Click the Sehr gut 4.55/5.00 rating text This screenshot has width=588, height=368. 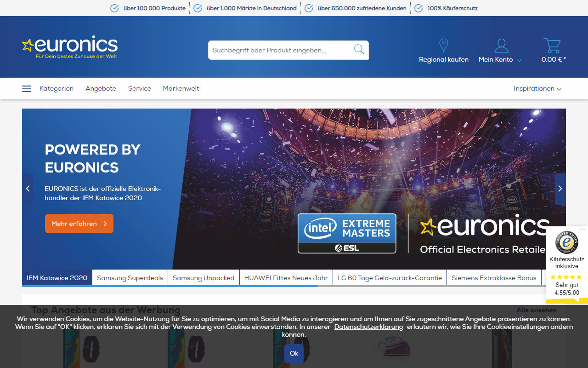(x=567, y=289)
